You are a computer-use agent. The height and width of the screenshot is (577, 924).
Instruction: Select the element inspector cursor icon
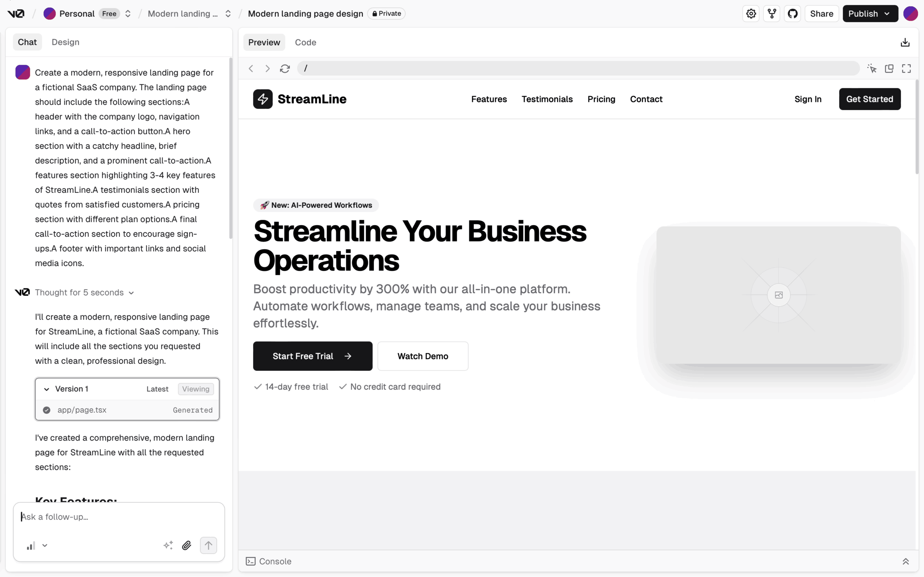click(x=872, y=68)
